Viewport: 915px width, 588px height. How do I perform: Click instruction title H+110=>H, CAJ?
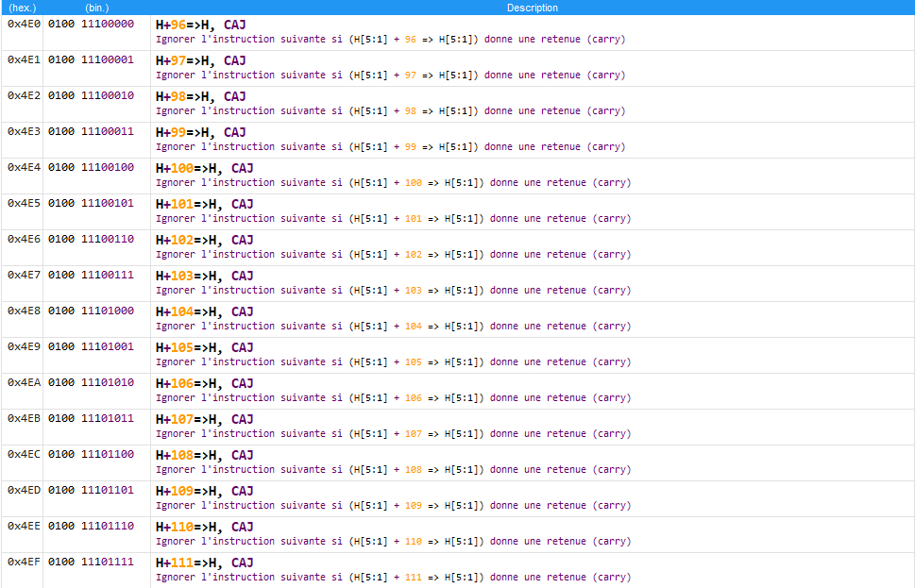[205, 528]
